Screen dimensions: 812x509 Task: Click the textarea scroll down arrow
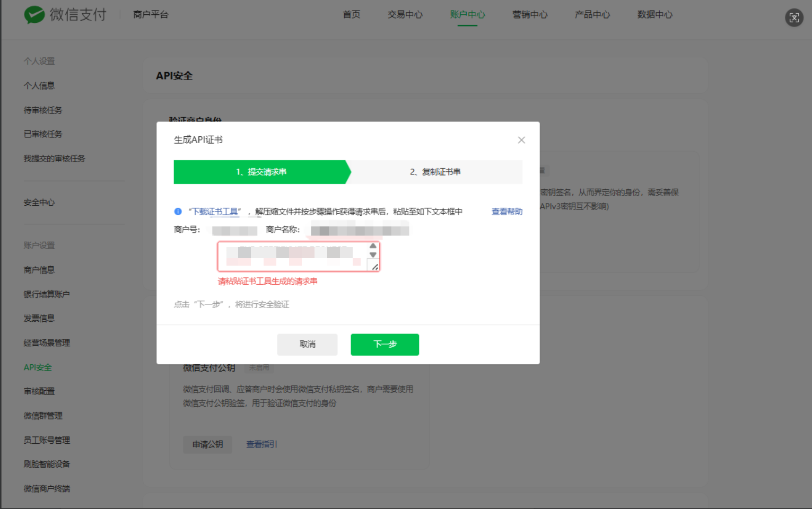(x=373, y=255)
